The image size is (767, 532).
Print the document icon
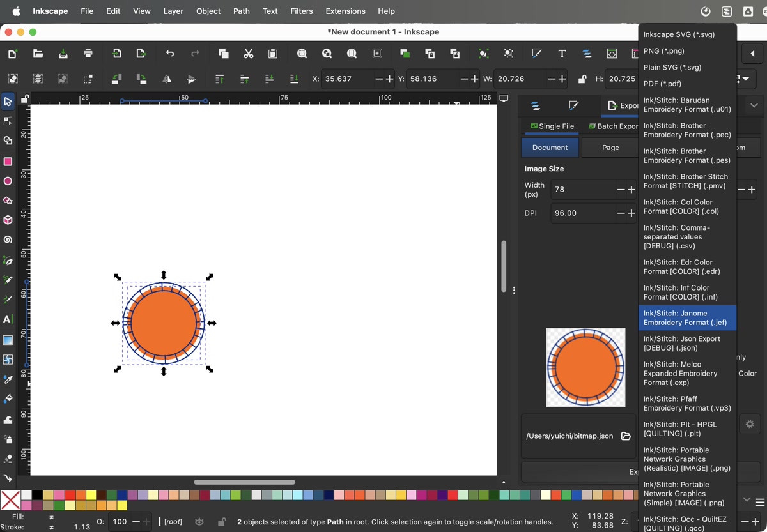(x=88, y=54)
